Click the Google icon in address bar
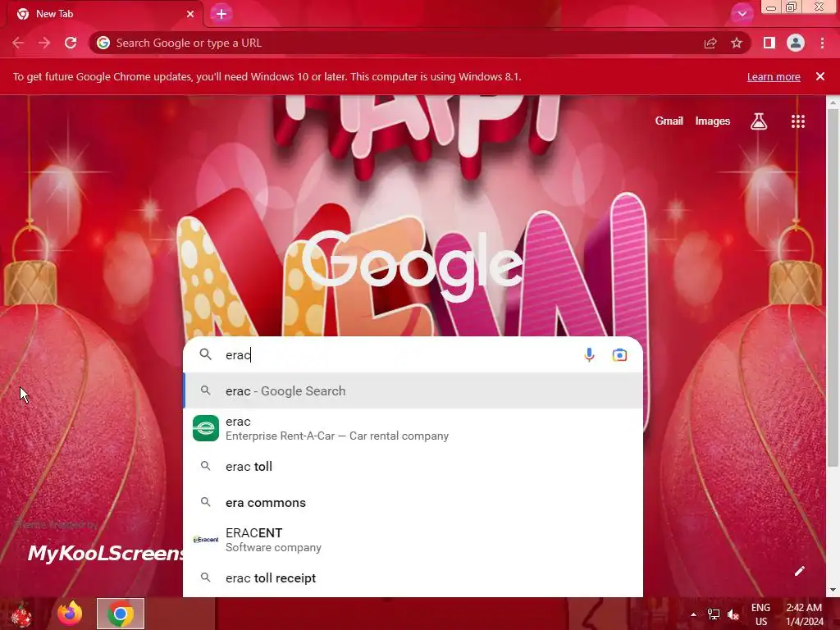The width and height of the screenshot is (840, 630). (x=103, y=43)
